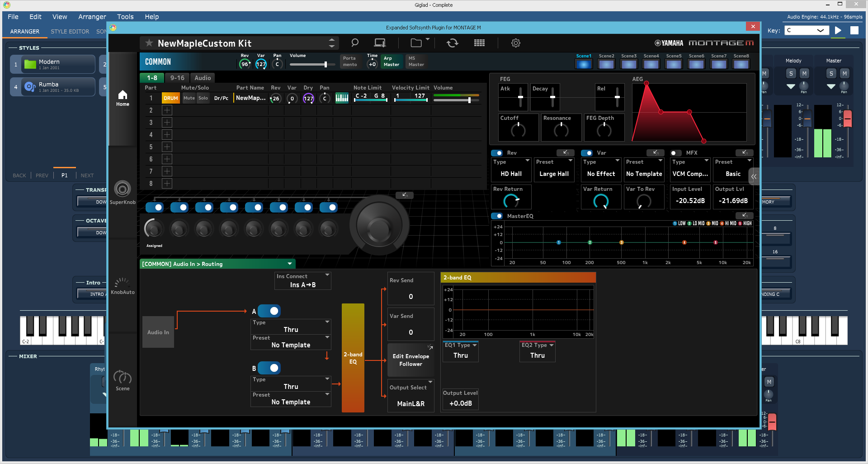Toggle the Rev effect switch
868x464 pixels.
click(x=497, y=153)
